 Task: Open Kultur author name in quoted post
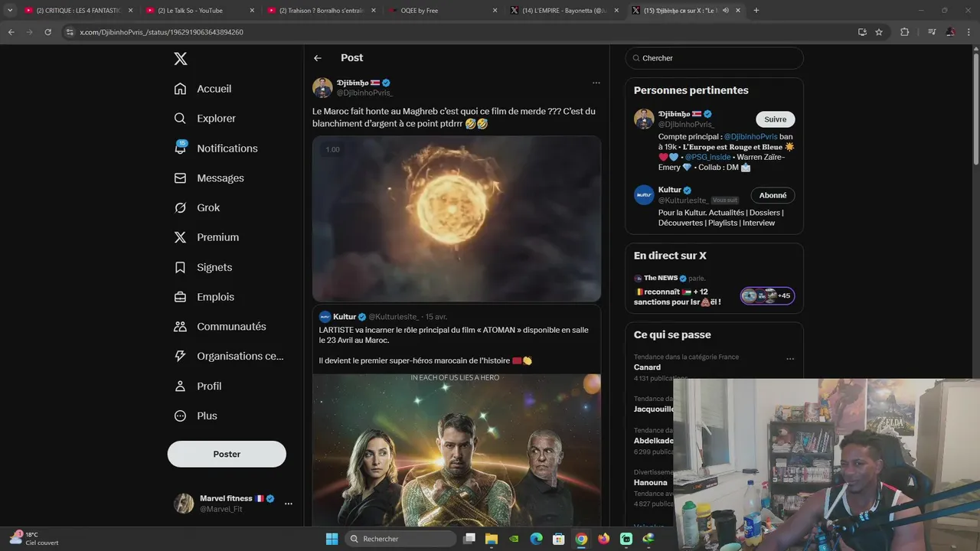345,317
